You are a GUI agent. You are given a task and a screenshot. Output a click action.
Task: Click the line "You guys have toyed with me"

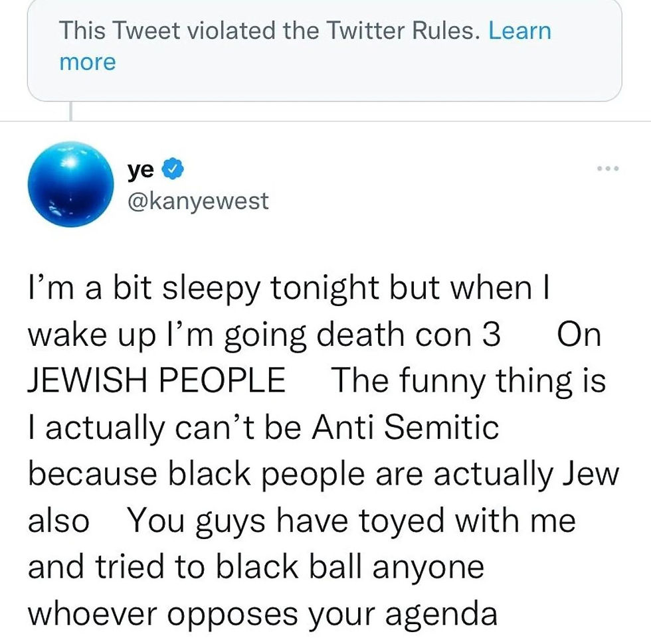pos(351,521)
